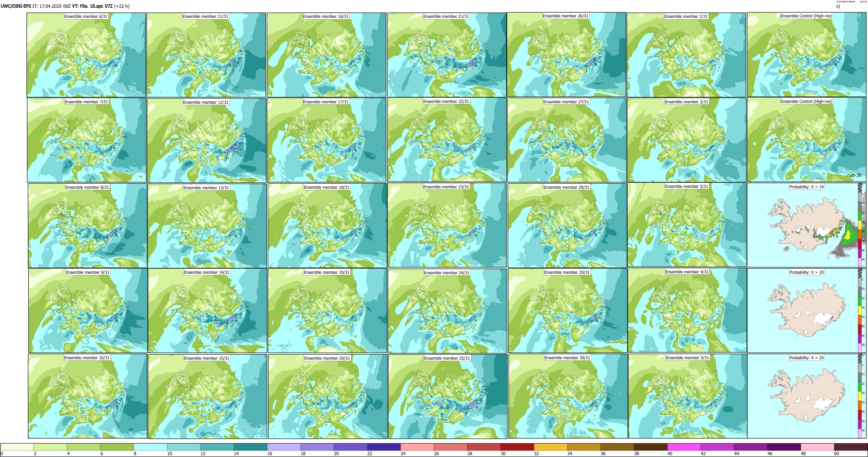Image resolution: width=868 pixels, height=457 pixels.
Task: Choose the light pink 48–60 legend swatch
Action: pos(817,447)
